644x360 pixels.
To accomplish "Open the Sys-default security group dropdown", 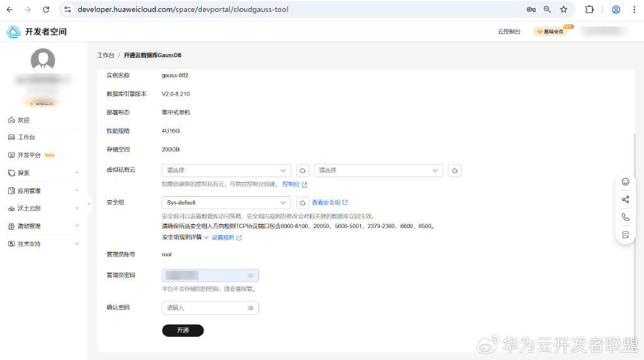I will 226,203.
